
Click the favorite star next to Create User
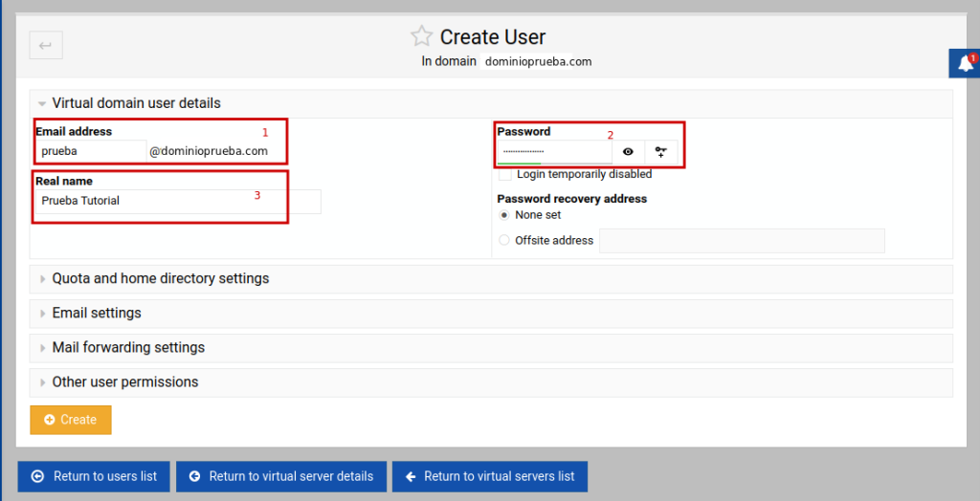[421, 37]
